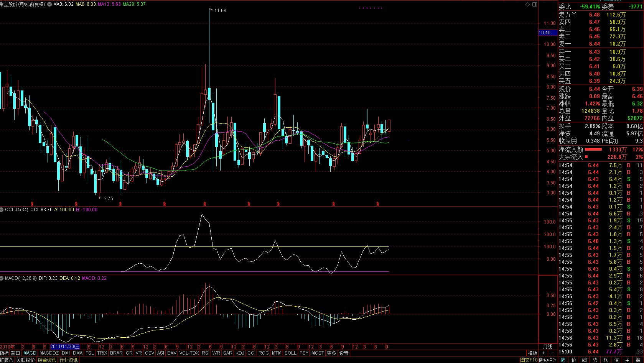Image resolution: width=644 pixels, height=363 pixels.
Task: Open the CCI-34 indicator dropdown arrow
Action: coord(2,210)
